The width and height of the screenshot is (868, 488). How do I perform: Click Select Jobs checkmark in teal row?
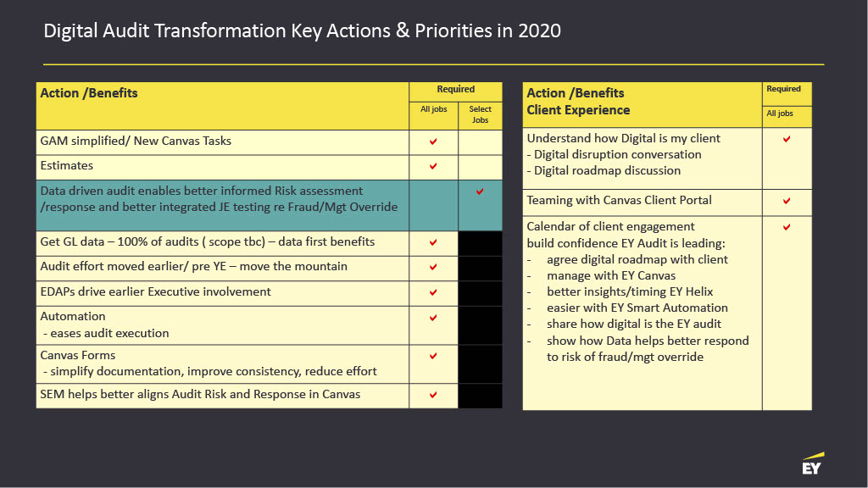point(480,192)
